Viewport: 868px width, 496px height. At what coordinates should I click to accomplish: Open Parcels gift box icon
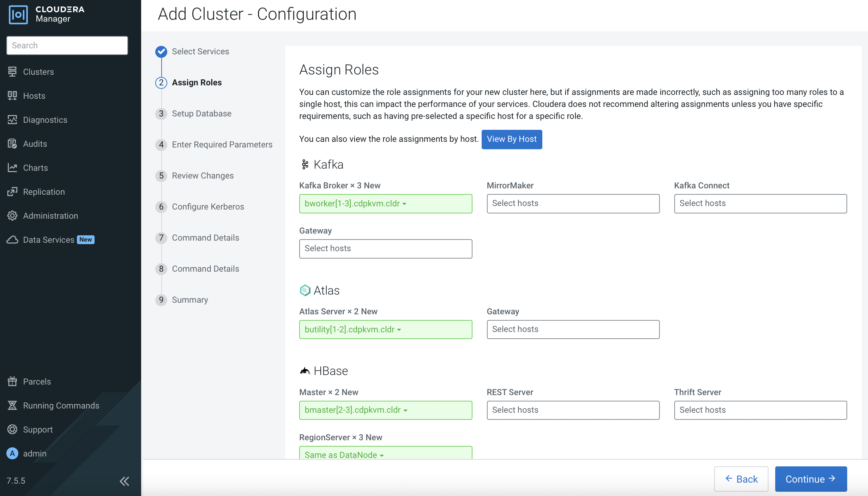pos(12,381)
